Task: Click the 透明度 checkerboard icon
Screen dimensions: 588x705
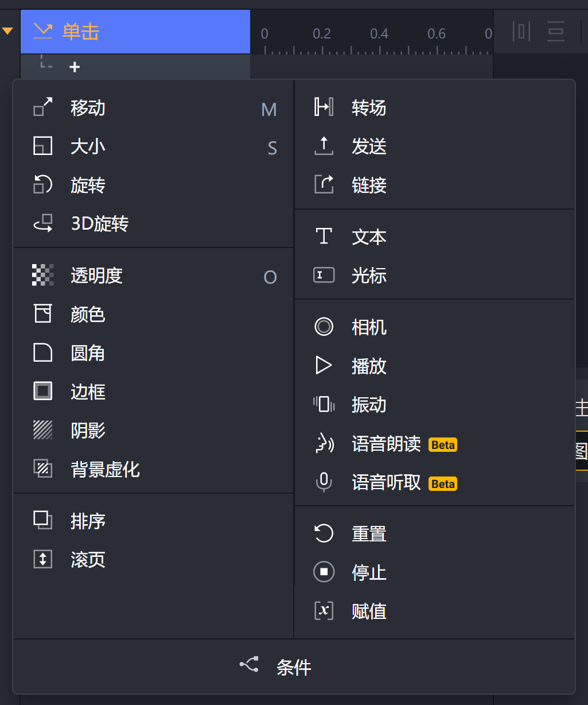Action: pyautogui.click(x=43, y=276)
